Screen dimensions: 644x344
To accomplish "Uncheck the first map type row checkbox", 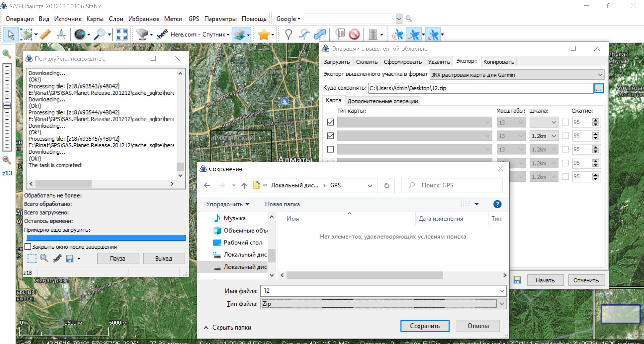I will click(330, 122).
